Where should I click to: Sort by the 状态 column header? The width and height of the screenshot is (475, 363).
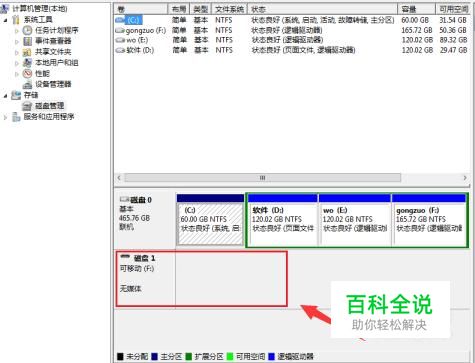322,9
